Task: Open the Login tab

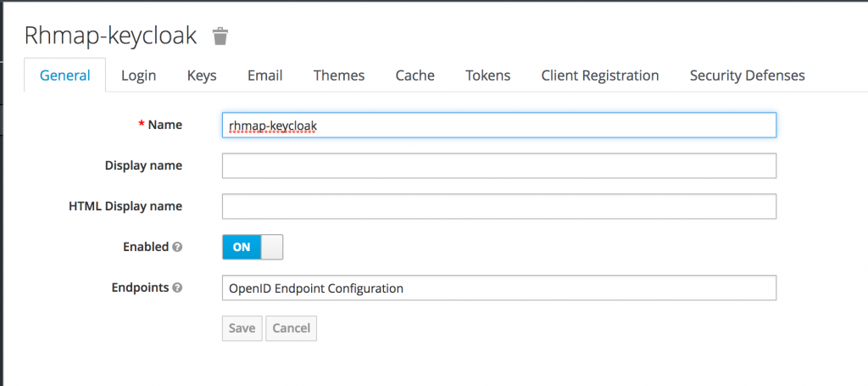Action: click(138, 76)
